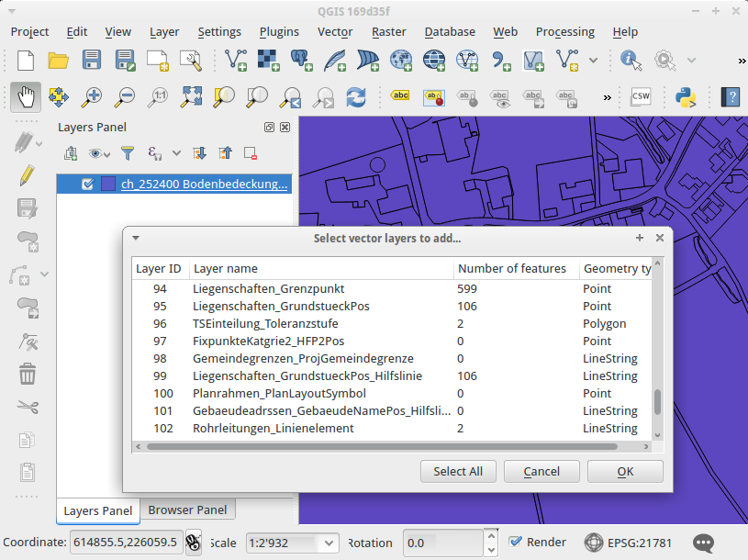Image resolution: width=748 pixels, height=560 pixels.
Task: Cancel the vector layers dialog
Action: 541,471
